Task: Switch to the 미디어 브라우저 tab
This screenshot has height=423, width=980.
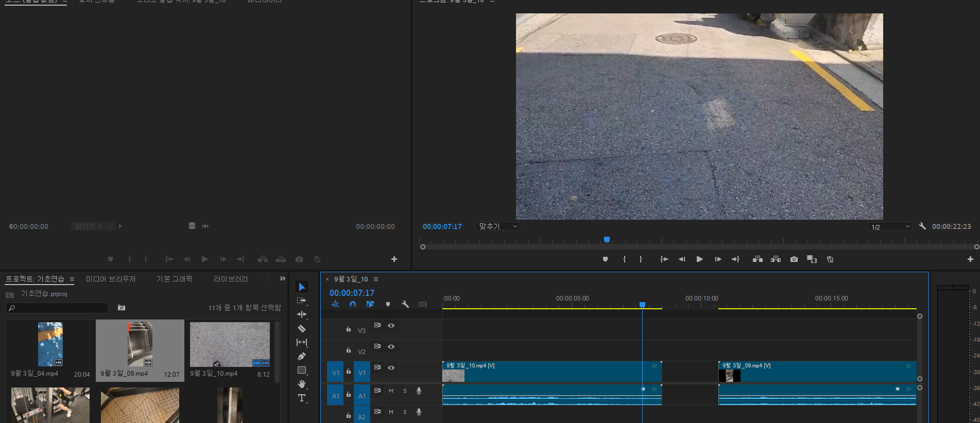Action: tap(111, 279)
